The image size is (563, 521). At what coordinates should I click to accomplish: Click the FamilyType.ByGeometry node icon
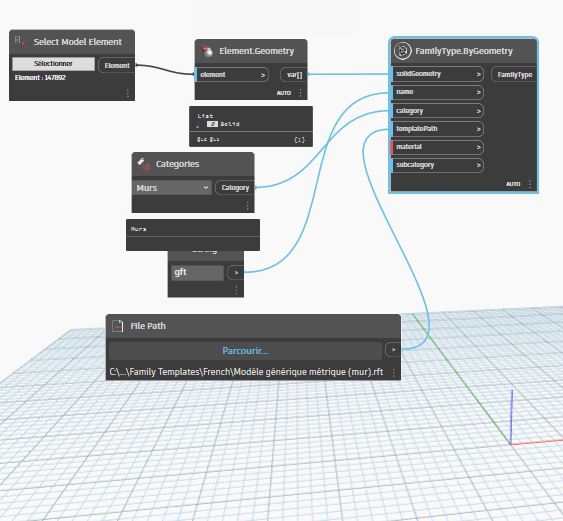403,51
